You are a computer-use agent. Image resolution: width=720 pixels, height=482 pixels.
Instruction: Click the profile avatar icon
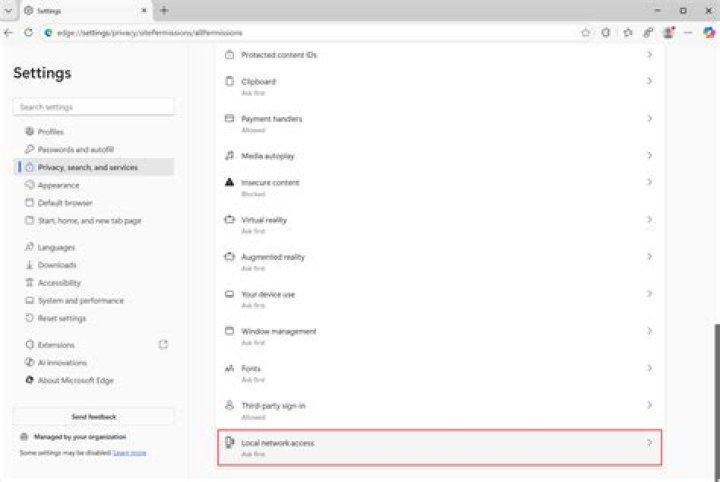pyautogui.click(x=668, y=32)
